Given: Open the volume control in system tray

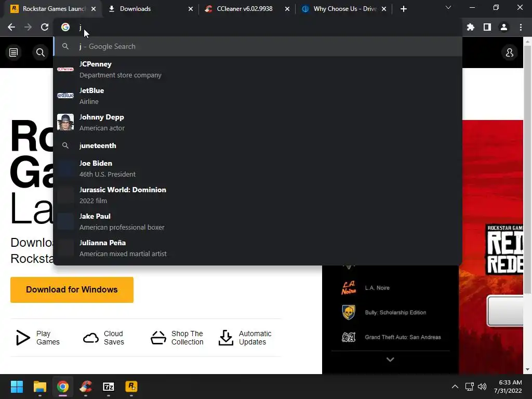Looking at the screenshot, I should coord(482,387).
